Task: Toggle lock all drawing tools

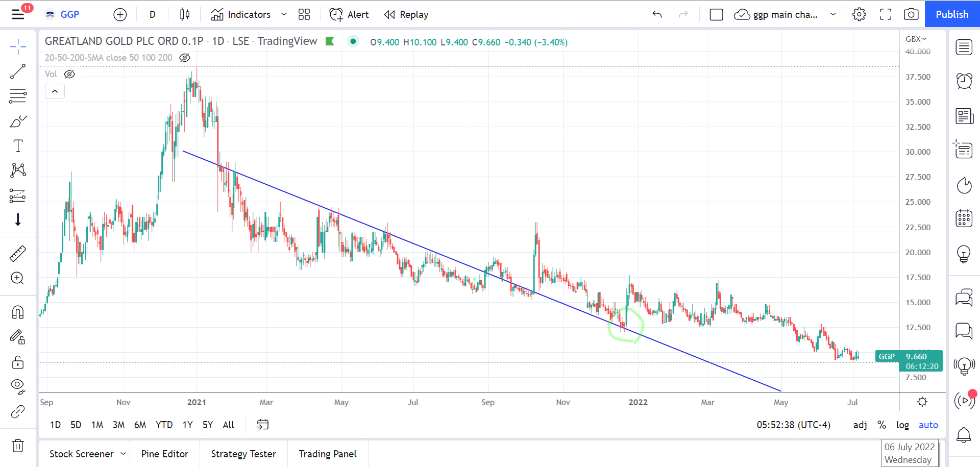Action: (18, 362)
